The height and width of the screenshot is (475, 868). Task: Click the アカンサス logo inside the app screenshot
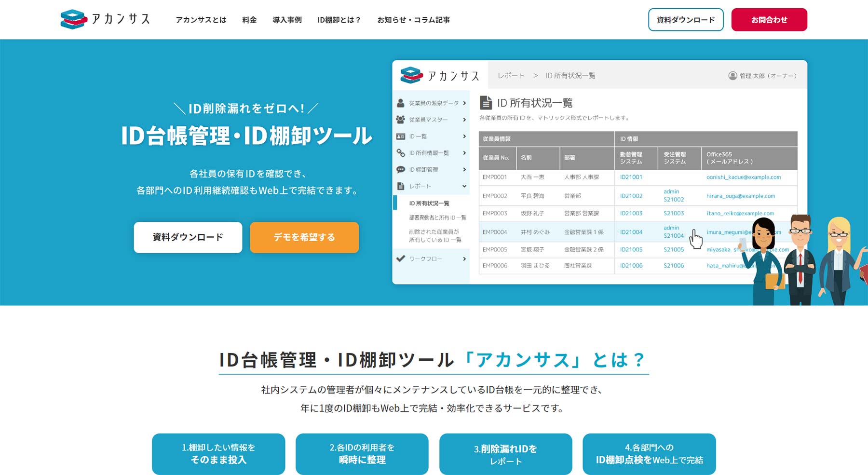(440, 76)
